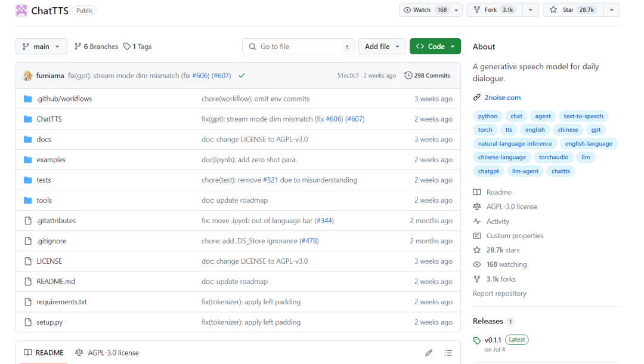Click the scales icon beside AGPL-3.0 license in About
Screen dimensions: 644x364
pyautogui.click(x=477, y=206)
